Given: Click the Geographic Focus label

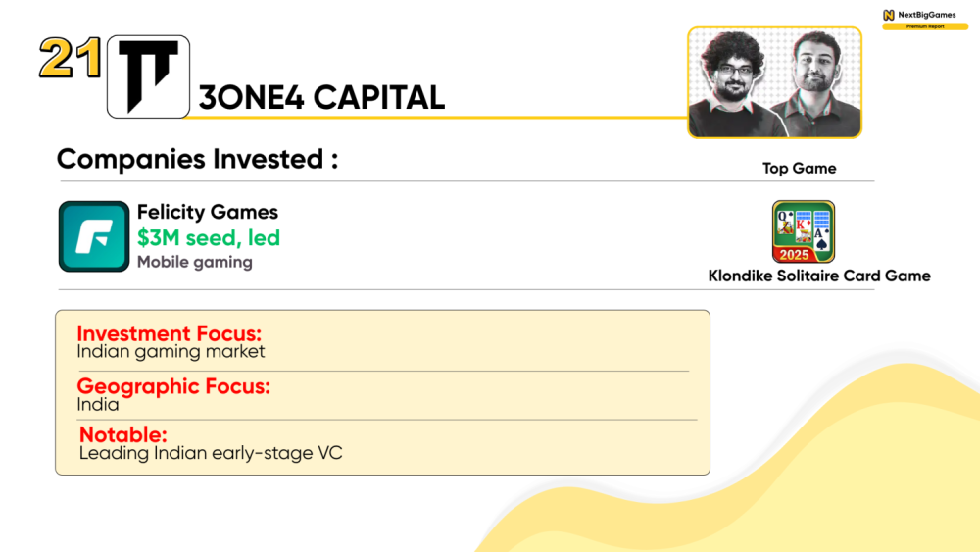Looking at the screenshot, I should pyautogui.click(x=173, y=386).
